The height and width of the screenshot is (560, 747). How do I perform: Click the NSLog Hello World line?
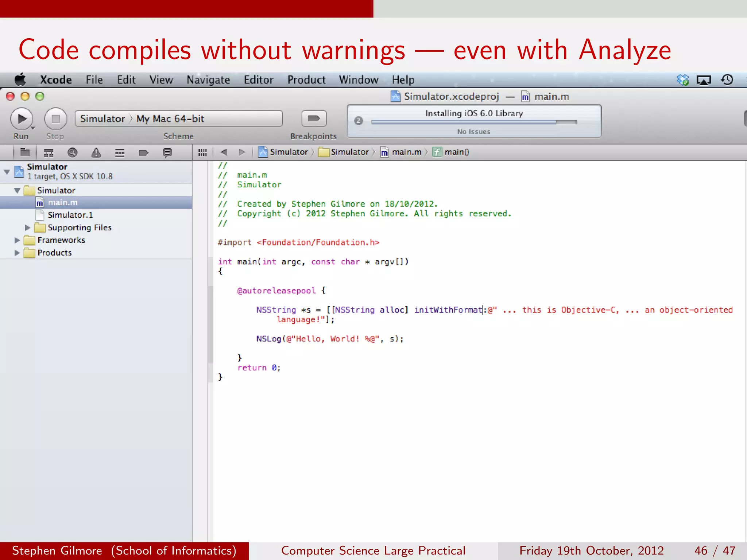(330, 339)
